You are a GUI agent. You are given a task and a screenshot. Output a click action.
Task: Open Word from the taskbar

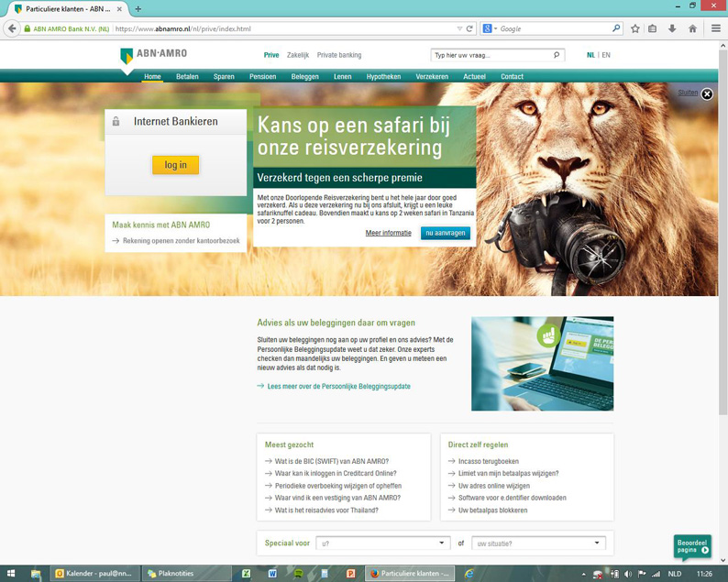[272, 574]
